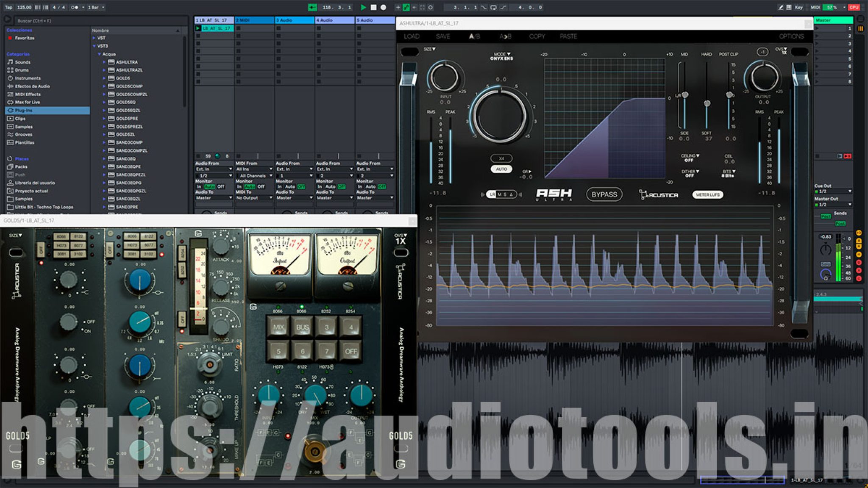This screenshot has height=488, width=868.
Task: Set track 1 monitor to Off
Action: [x=221, y=186]
